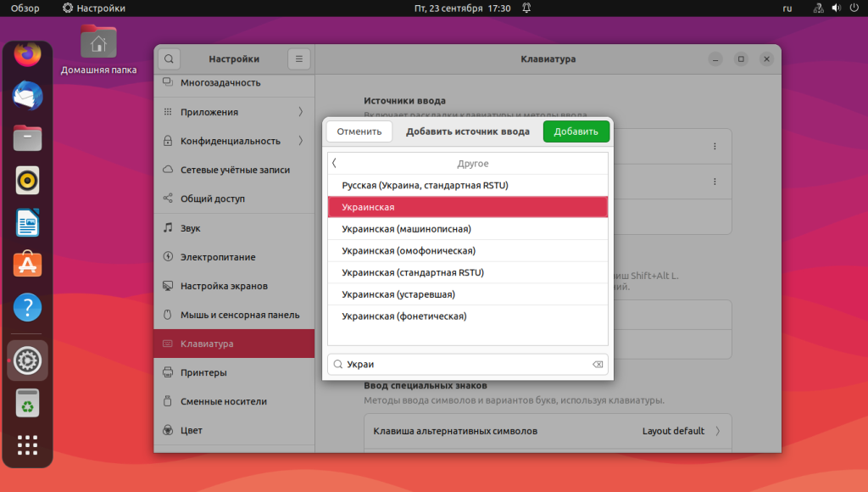Viewport: 868px width, 492px height.
Task: Open the ru keyboard layout indicator
Action: pyautogui.click(x=787, y=8)
